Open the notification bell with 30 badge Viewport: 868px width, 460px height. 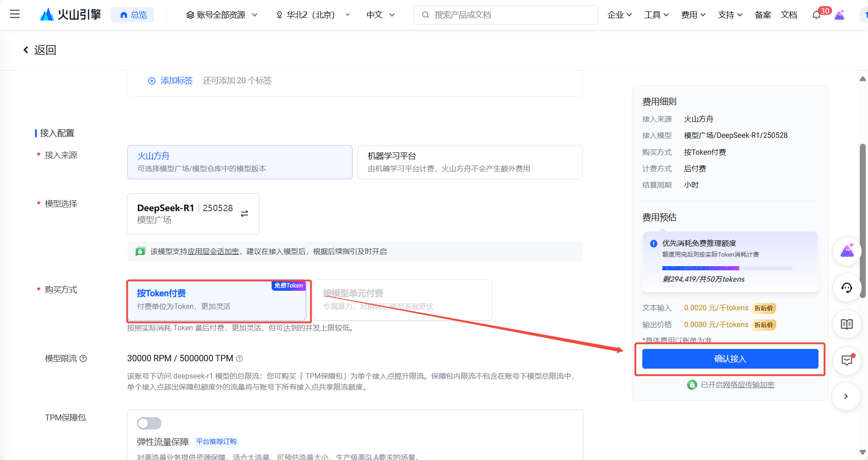point(818,15)
